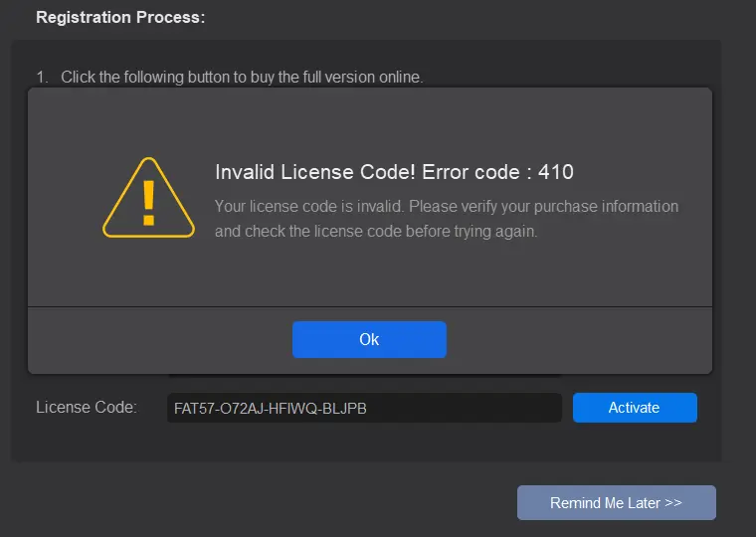Click the yellow warning triangle icon
Image resolution: width=756 pixels, height=537 pixels.
click(x=148, y=198)
